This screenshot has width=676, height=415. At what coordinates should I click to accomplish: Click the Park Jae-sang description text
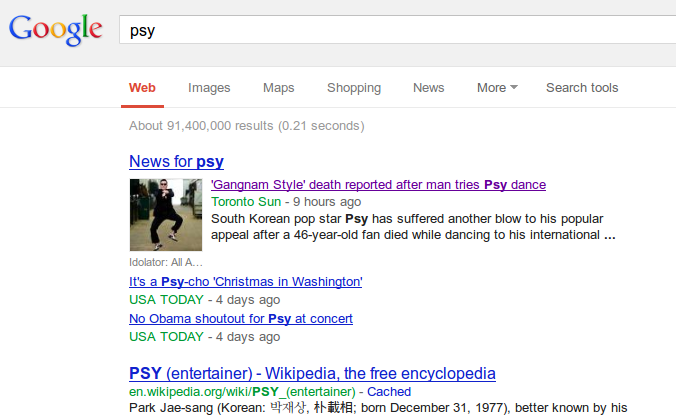tap(378, 408)
